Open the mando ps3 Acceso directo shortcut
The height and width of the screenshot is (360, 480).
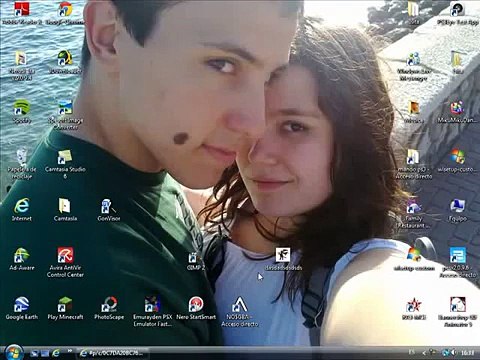click(414, 164)
